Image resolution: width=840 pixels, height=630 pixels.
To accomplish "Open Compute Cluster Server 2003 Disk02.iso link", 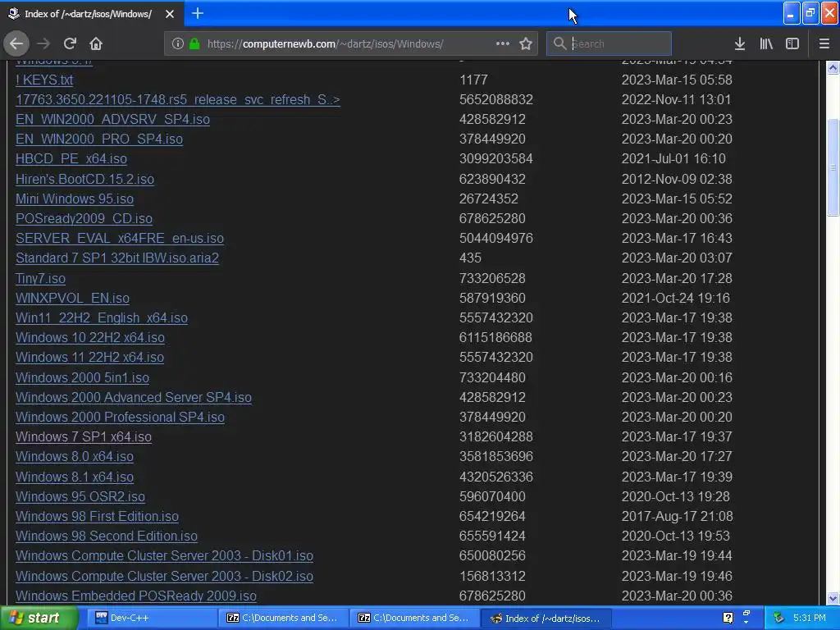I will pos(164,577).
